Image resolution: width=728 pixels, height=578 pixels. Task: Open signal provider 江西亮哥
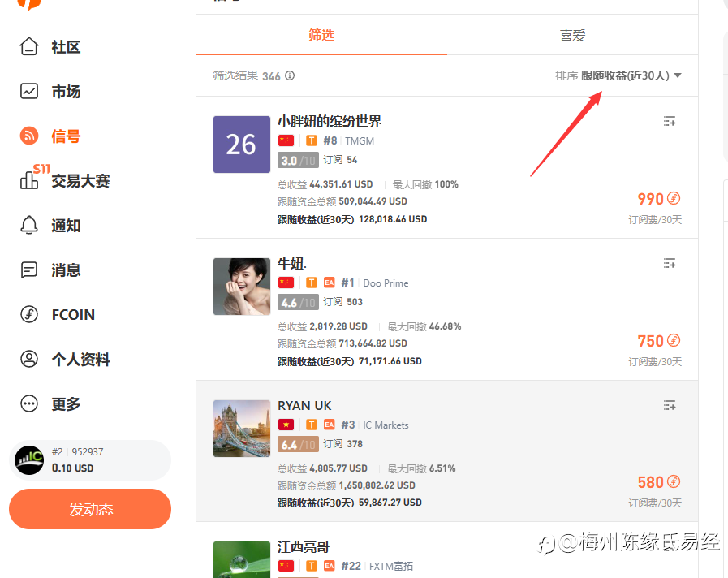[304, 546]
